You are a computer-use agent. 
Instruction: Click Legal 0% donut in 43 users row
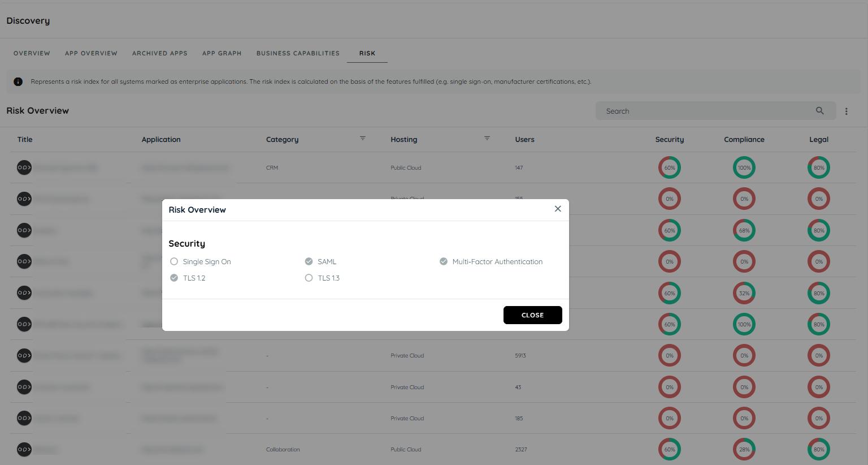pyautogui.click(x=819, y=387)
